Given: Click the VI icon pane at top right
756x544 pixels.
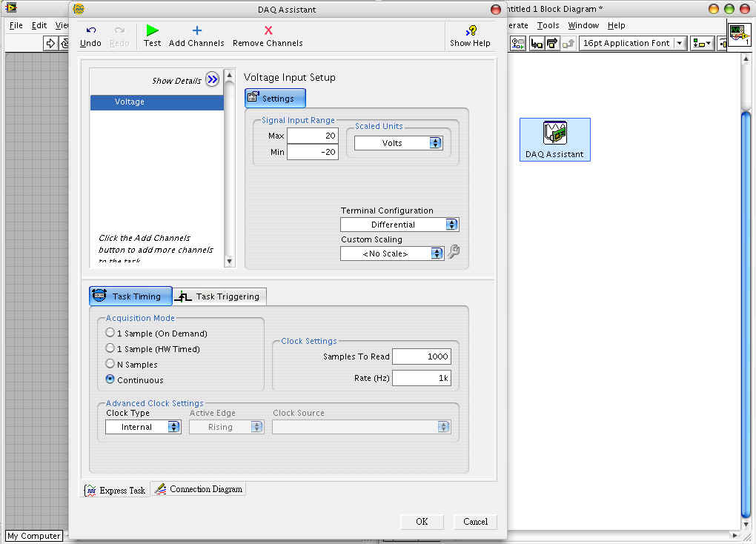Looking at the screenshot, I should point(739,36).
